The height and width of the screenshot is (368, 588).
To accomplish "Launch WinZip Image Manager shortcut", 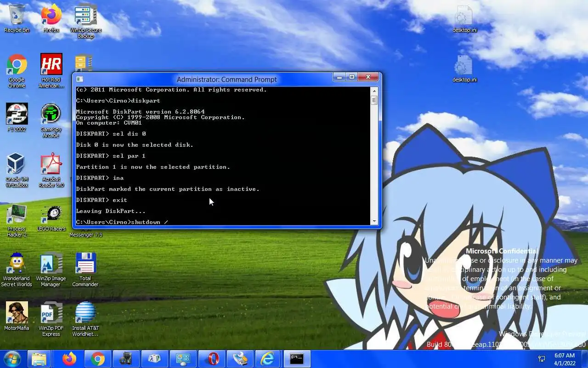I will coord(51,270).
